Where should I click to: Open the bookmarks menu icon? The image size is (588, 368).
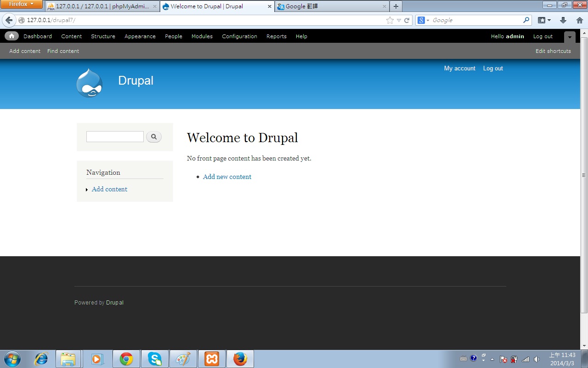coord(544,20)
